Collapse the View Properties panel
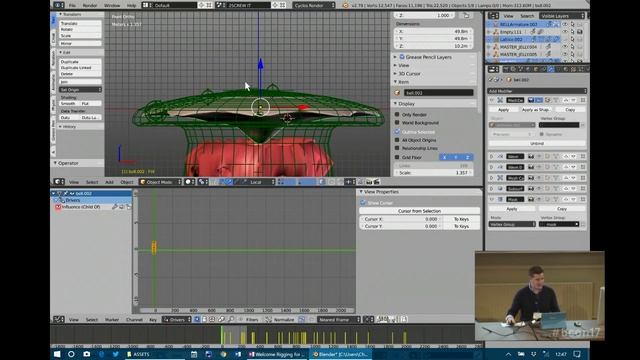The width and height of the screenshot is (640, 360). [419, 192]
